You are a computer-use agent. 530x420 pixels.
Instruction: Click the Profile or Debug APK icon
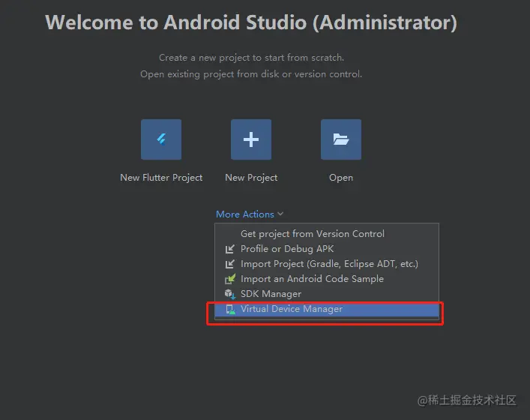tap(230, 249)
